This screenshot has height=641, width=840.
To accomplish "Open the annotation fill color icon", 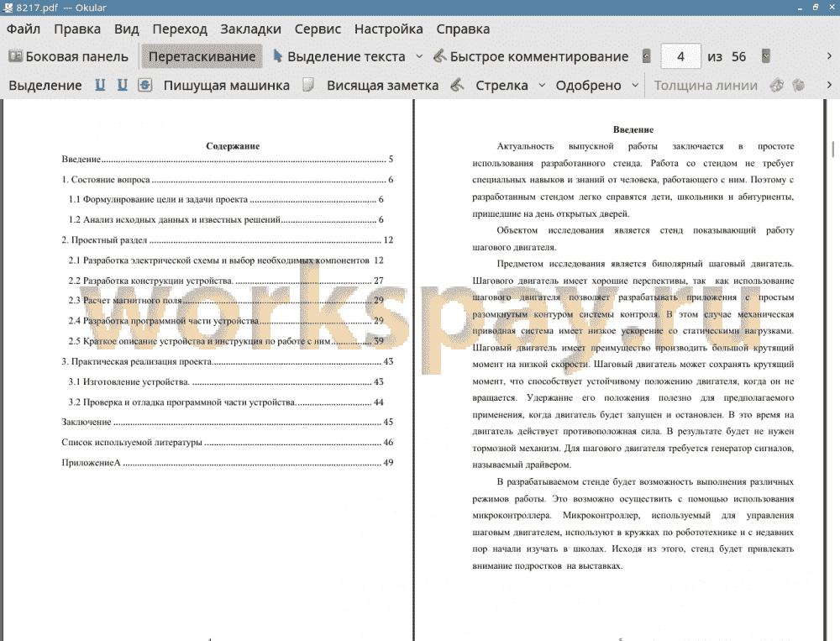I will 798,85.
